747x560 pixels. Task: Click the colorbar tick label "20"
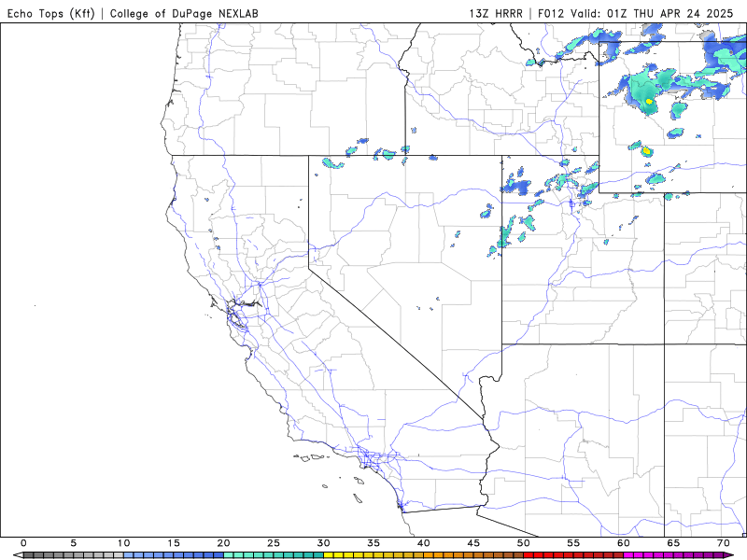point(223,543)
